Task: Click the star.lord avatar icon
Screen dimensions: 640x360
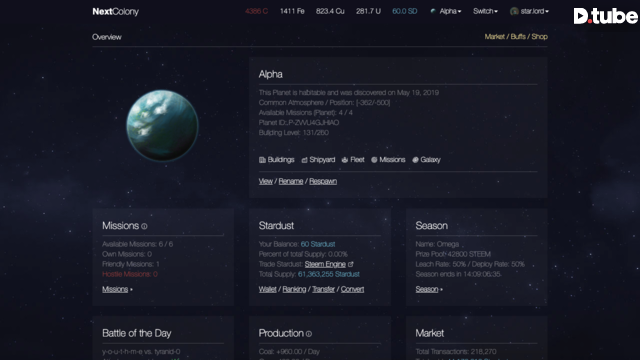Action: click(x=514, y=11)
